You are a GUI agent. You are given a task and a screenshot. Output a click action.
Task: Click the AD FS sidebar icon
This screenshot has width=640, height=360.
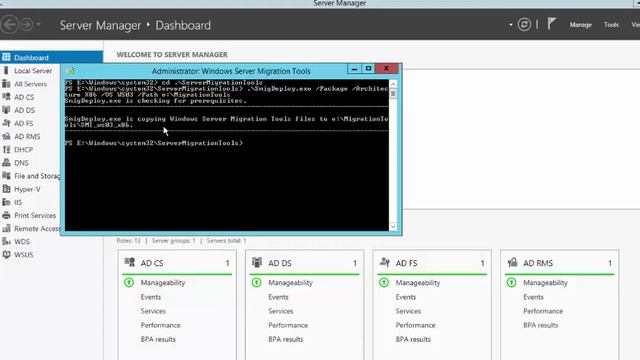6,123
